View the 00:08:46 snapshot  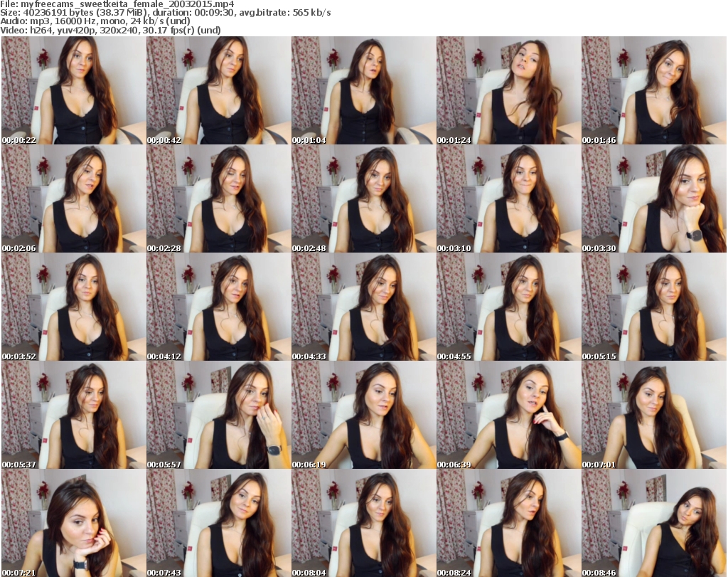click(x=654, y=523)
